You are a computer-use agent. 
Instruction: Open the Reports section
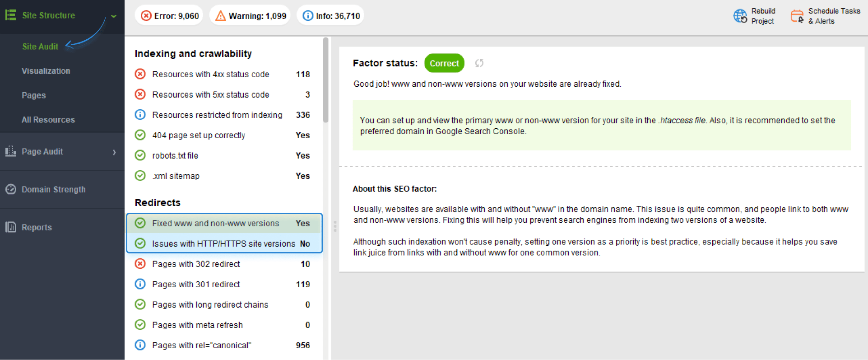(37, 227)
